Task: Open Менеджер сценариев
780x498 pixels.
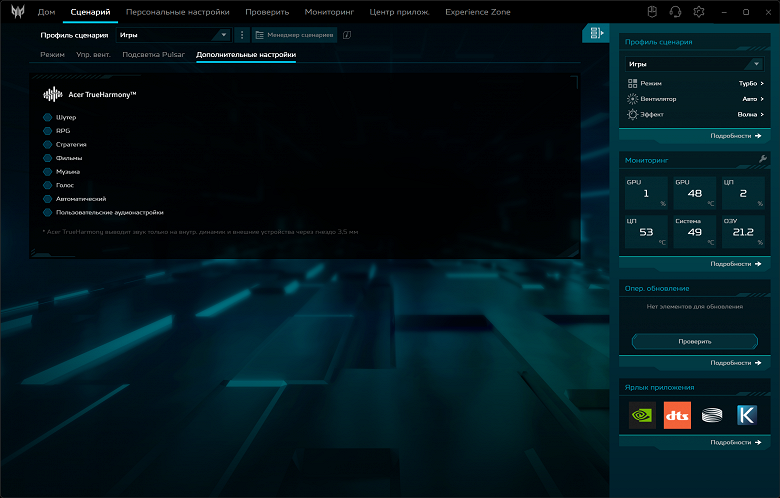Action: coord(293,35)
